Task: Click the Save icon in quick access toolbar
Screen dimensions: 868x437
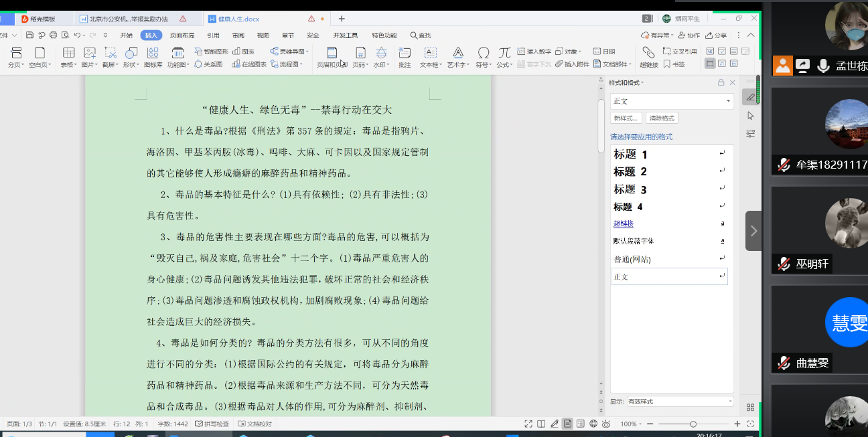Action: coord(30,35)
